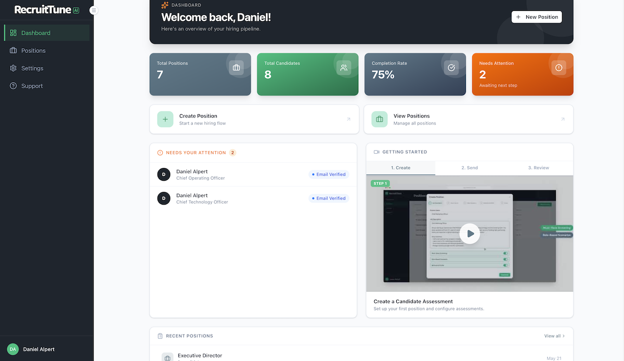Screen dimensions: 624x361
Task: Click arrow on Create Position card
Action: (x=349, y=119)
